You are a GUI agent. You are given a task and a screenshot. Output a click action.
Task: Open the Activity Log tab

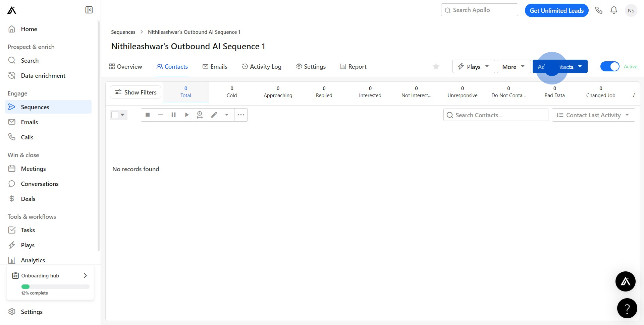[x=262, y=66]
